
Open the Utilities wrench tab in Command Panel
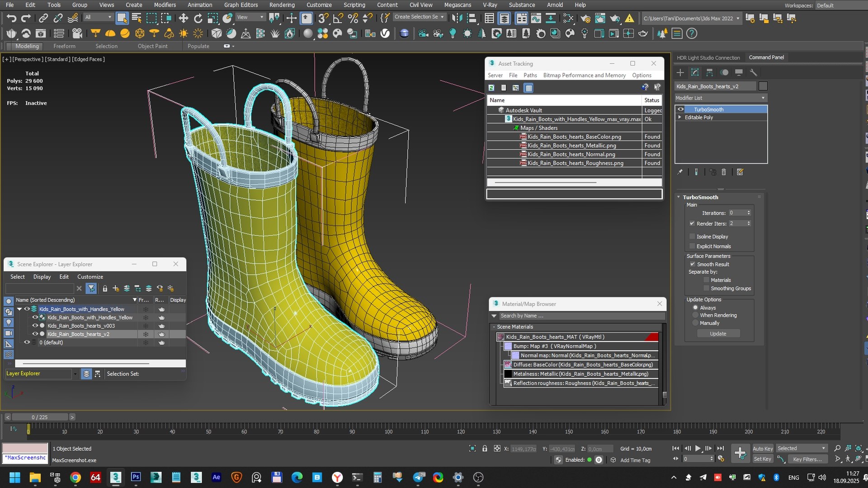(753, 72)
